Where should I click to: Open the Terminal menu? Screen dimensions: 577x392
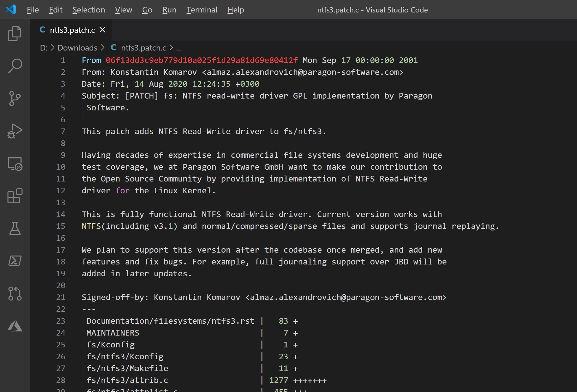(x=202, y=10)
